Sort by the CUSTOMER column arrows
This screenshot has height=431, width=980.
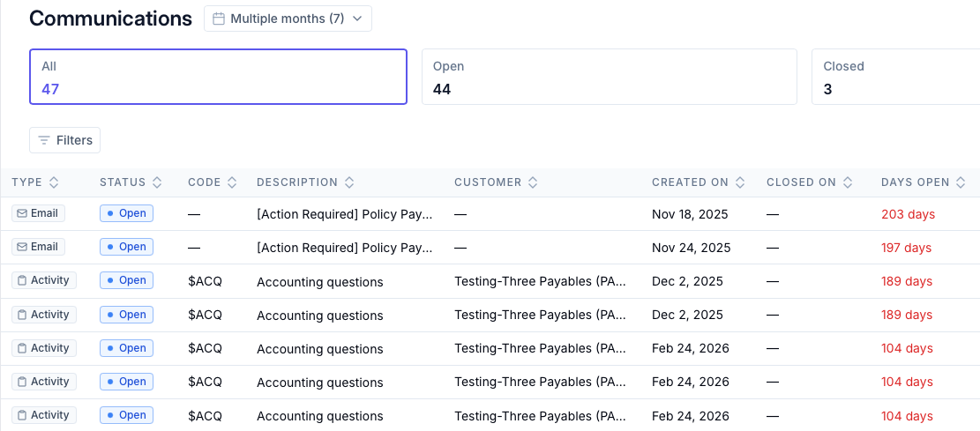(x=533, y=182)
